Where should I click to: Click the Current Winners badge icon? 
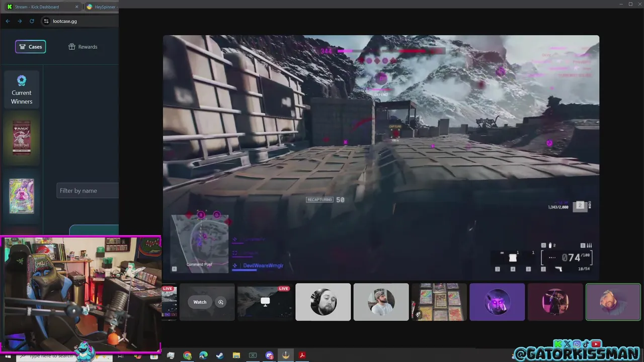click(22, 80)
